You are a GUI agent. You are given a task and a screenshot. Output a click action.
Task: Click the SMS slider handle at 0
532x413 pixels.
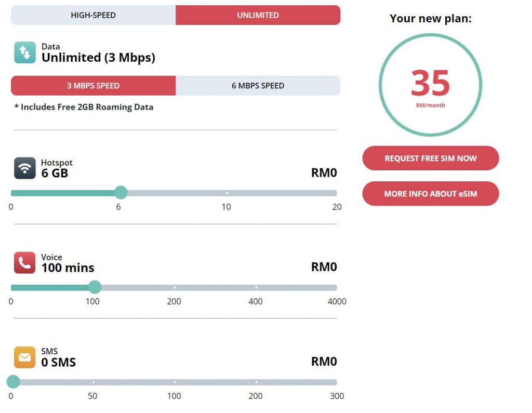click(x=13, y=382)
